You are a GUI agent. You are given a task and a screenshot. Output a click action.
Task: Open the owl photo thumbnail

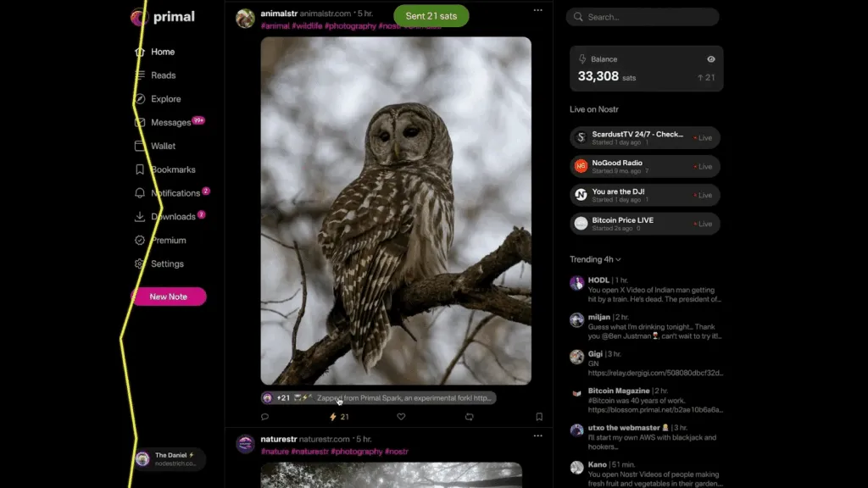[396, 211]
